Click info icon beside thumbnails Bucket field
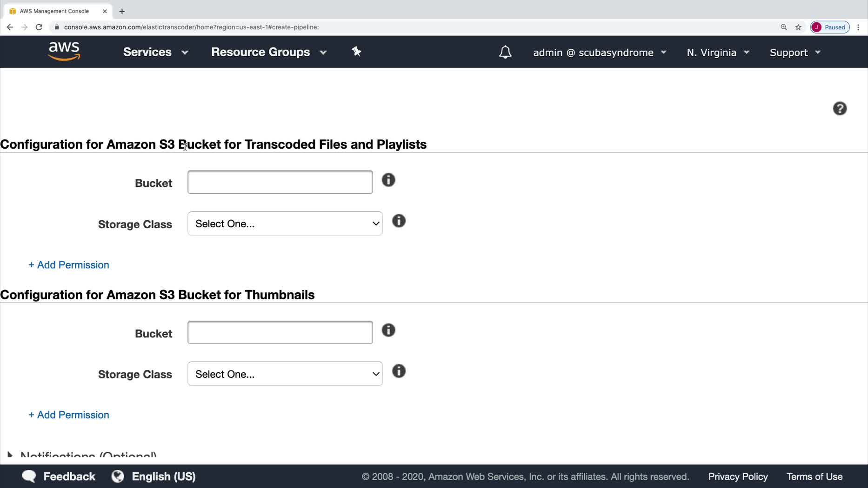Image resolution: width=868 pixels, height=488 pixels. pos(388,330)
